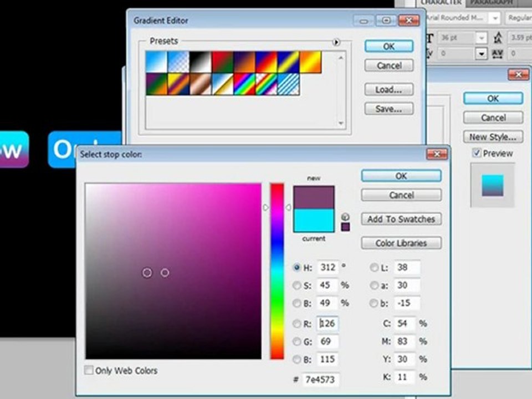Select the Lab b radio button
Viewport: 532px width, 399px height.
(374, 303)
